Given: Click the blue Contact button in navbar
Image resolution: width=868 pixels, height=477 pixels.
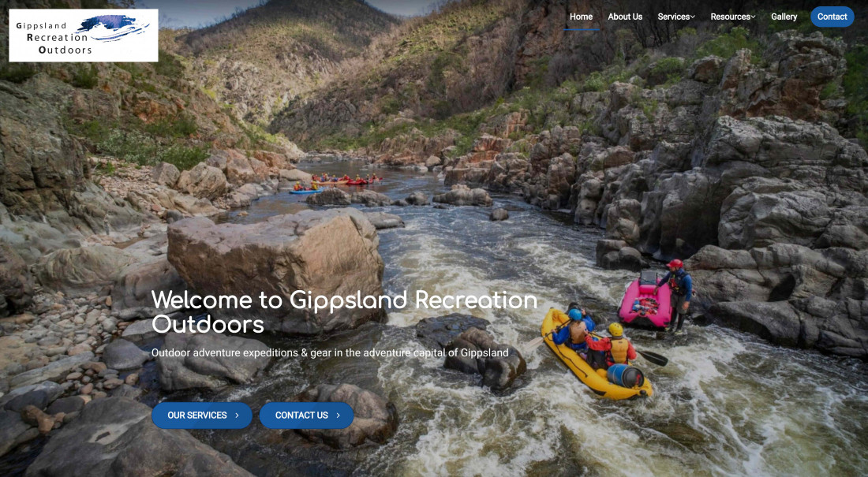Looking at the screenshot, I should tap(832, 17).
